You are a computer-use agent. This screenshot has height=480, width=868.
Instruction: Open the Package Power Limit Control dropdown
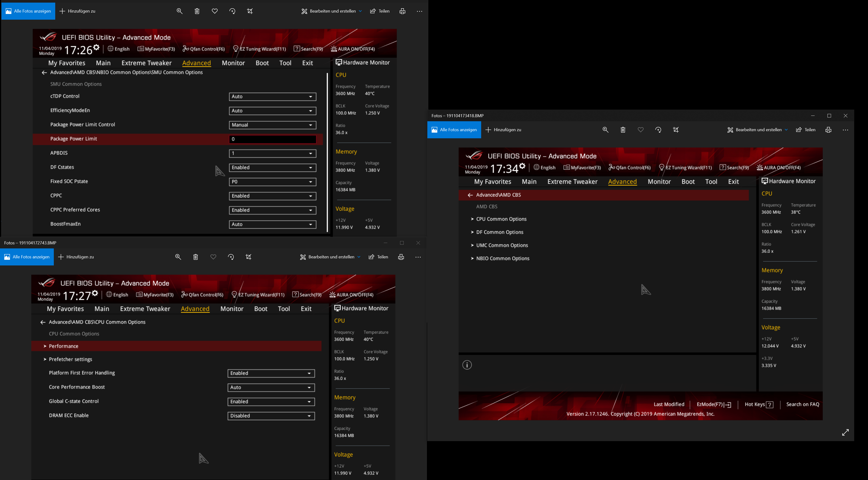click(x=273, y=125)
